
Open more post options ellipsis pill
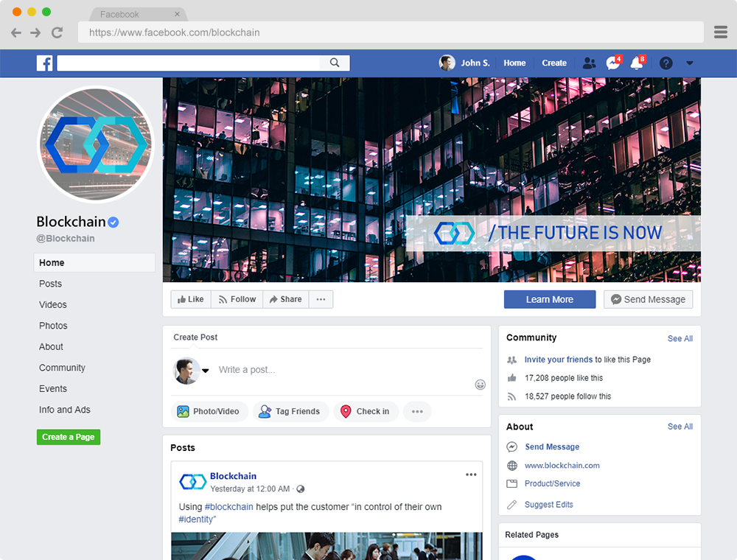(417, 412)
